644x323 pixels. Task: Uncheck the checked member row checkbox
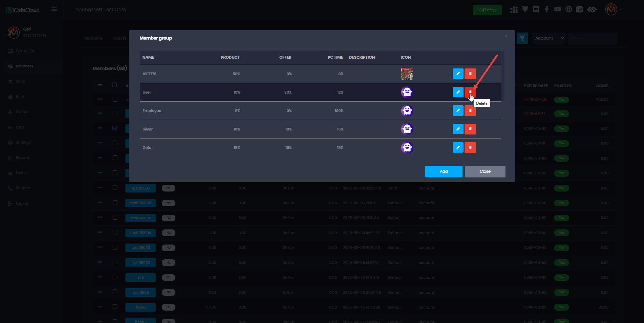115,128
